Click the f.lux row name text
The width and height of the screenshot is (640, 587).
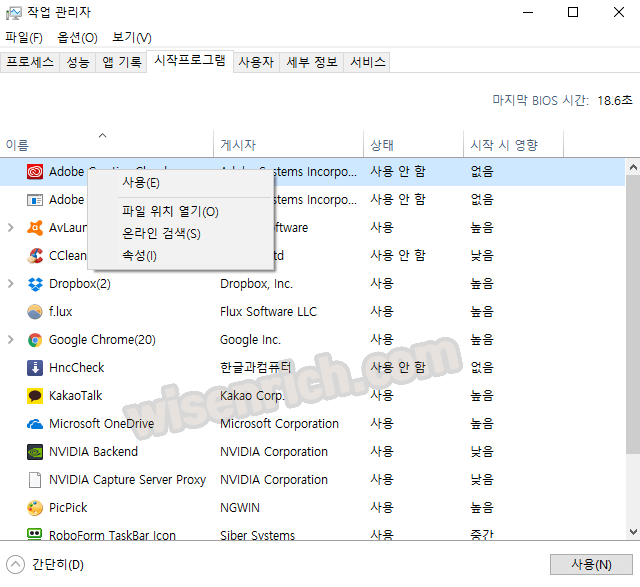(60, 312)
